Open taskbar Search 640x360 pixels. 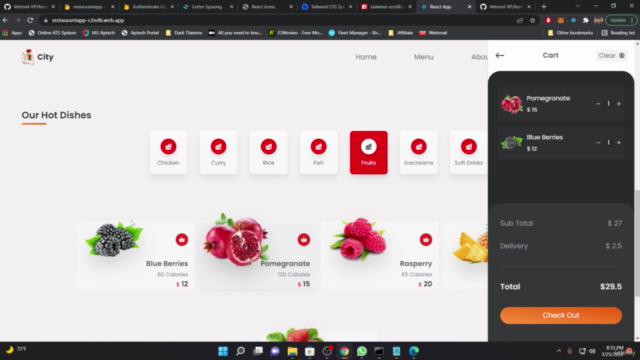(x=240, y=351)
